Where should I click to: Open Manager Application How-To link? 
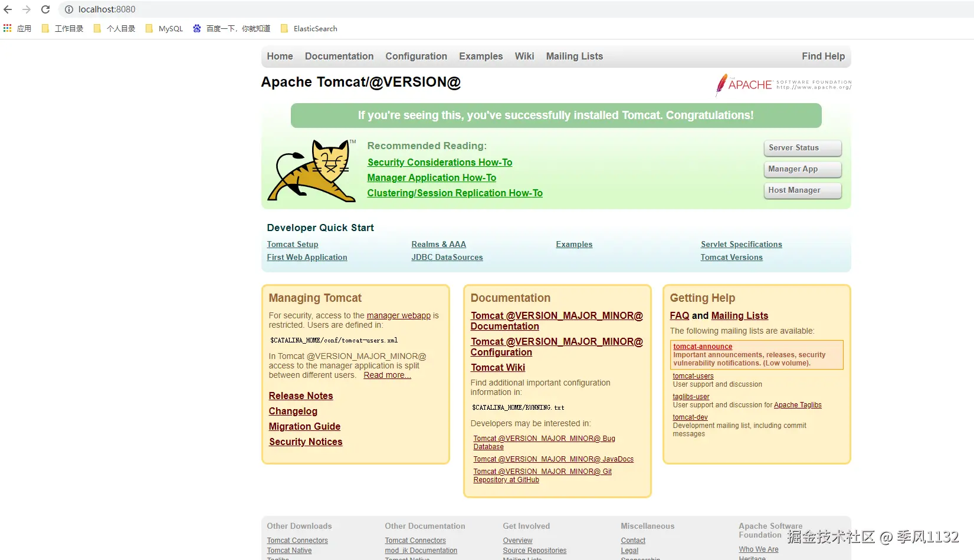pyautogui.click(x=432, y=178)
